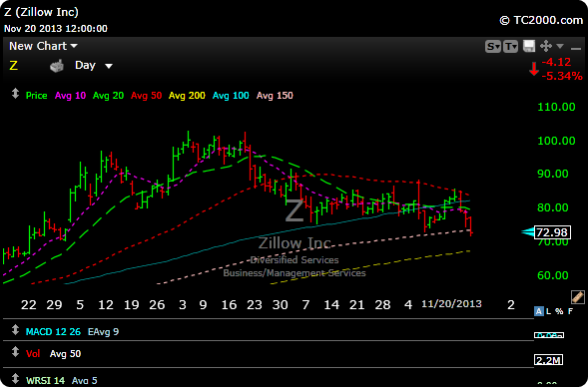
Task: Click the symbol list icon beside Day
Action: (x=57, y=66)
